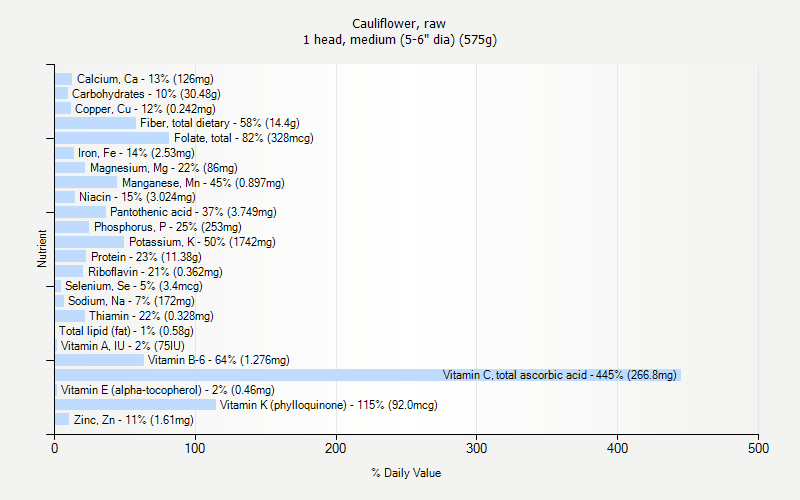This screenshot has width=800, height=500.
Task: Click the Vitamin B-6 64% label
Action: click(219, 360)
